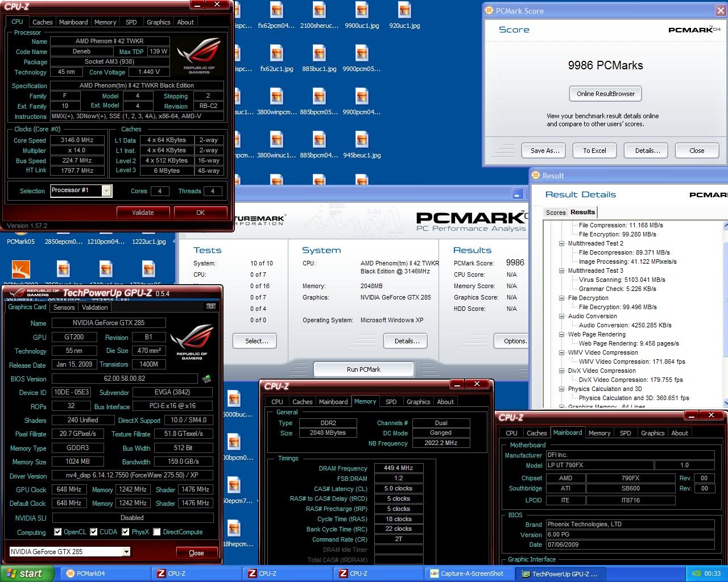Click OK in the top-left CPU-Z window

[x=200, y=213]
